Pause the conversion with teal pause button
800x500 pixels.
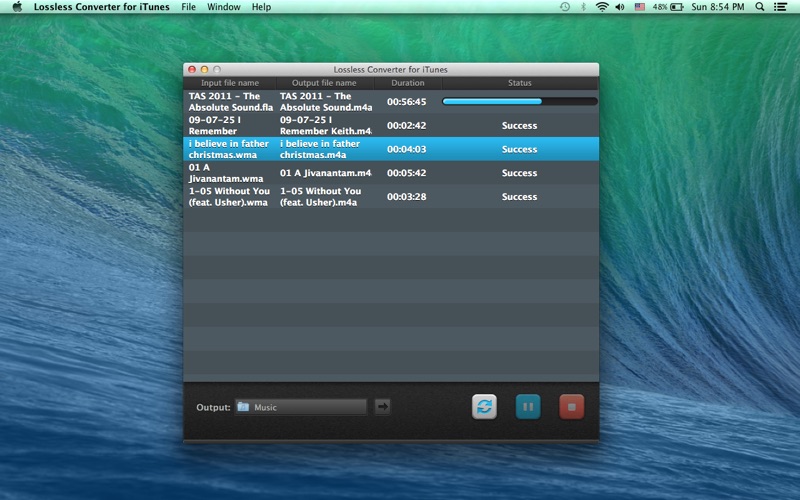tap(528, 407)
